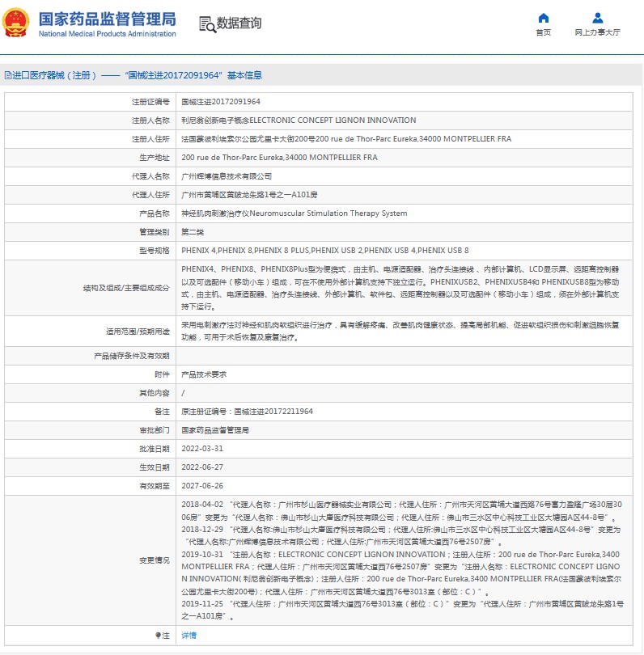
Task: Click the 型号规格 row label
Action: click(x=155, y=251)
